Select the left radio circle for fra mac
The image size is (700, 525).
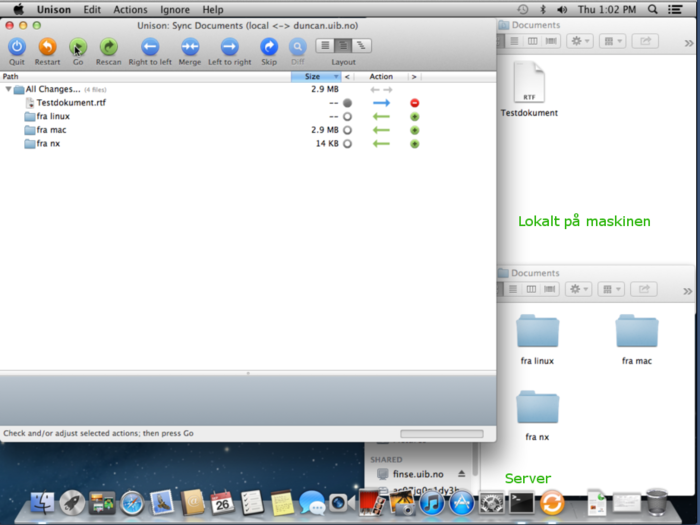347,130
